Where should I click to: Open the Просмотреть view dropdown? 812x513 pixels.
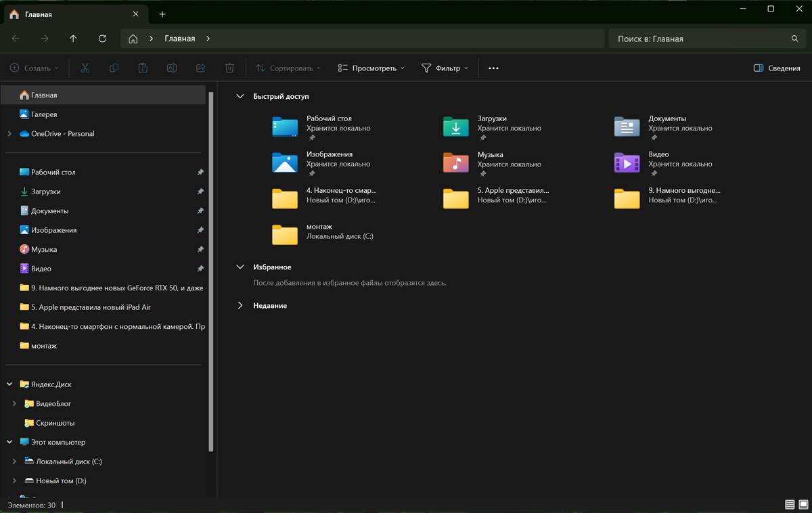click(371, 68)
